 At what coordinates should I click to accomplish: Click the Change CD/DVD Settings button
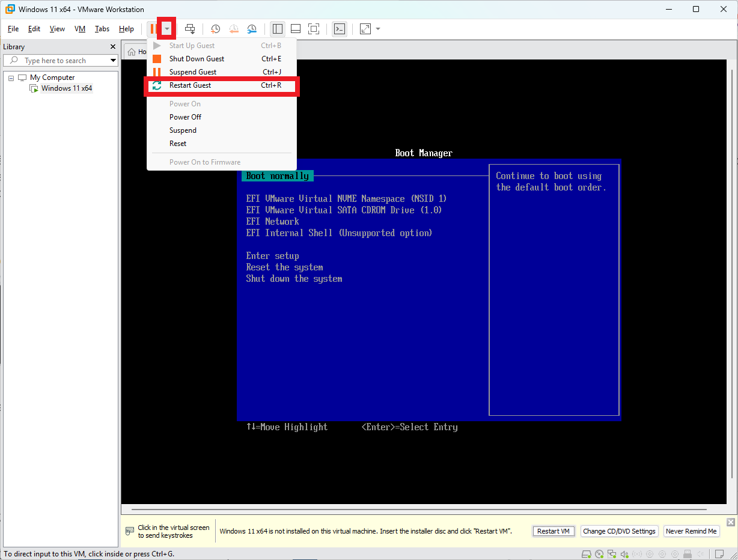coord(619,531)
